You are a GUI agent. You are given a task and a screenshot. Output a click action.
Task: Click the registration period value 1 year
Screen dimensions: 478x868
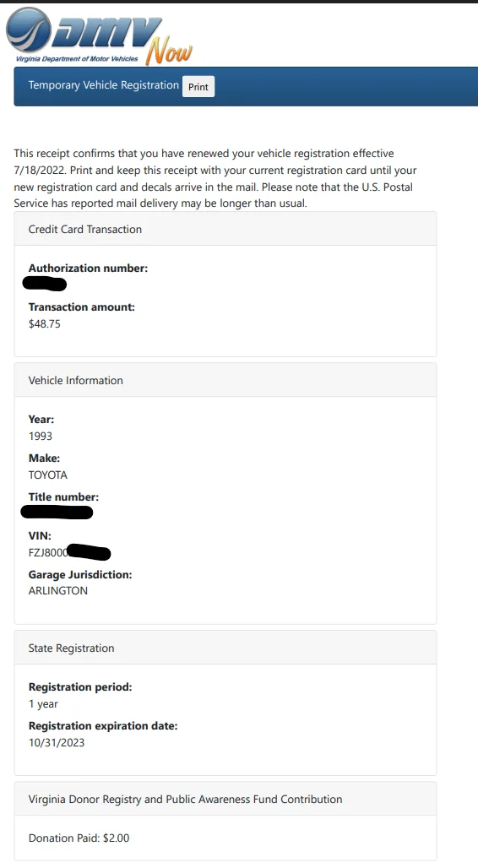coord(43,704)
